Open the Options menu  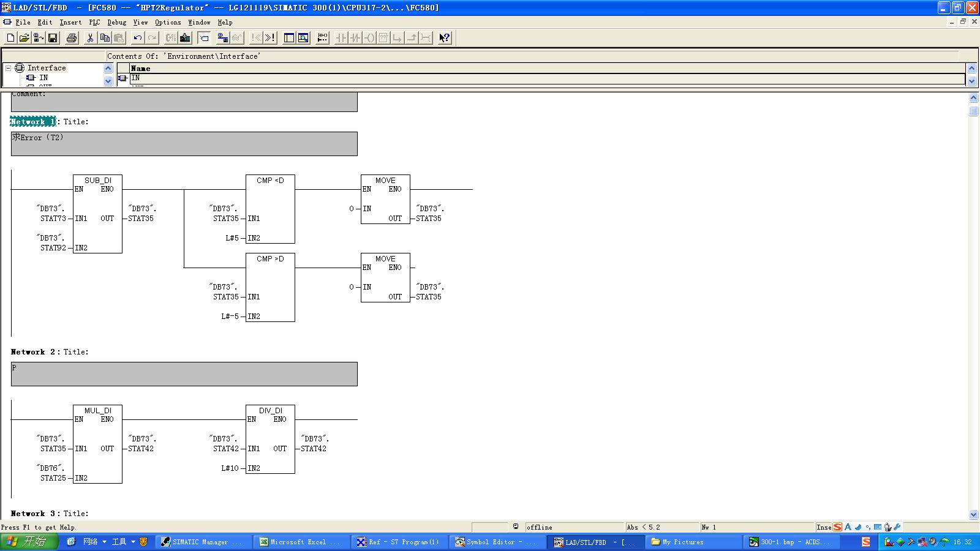(168, 22)
